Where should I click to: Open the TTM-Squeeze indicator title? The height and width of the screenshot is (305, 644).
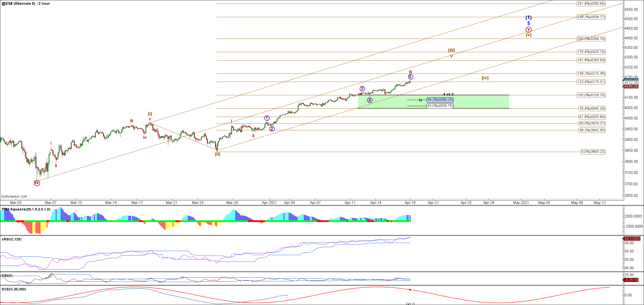pos(26,209)
